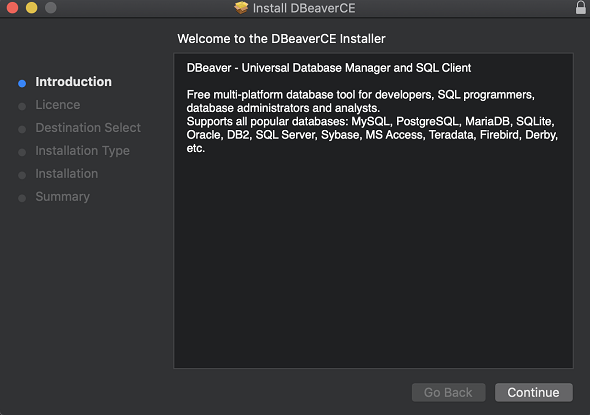The height and width of the screenshot is (415, 590).
Task: Minimize the installer with the yellow button
Action: click(32, 8)
